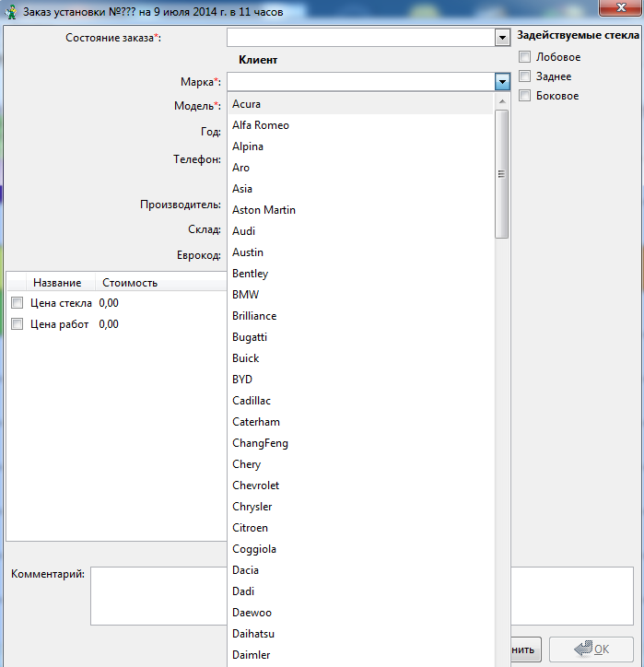Click the Цена работ cost value 0,00

[109, 324]
